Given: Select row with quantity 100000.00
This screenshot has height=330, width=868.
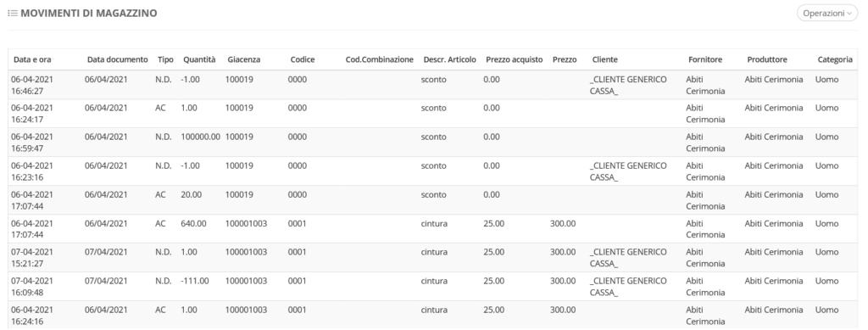Looking at the screenshot, I should pyautogui.click(x=433, y=143).
